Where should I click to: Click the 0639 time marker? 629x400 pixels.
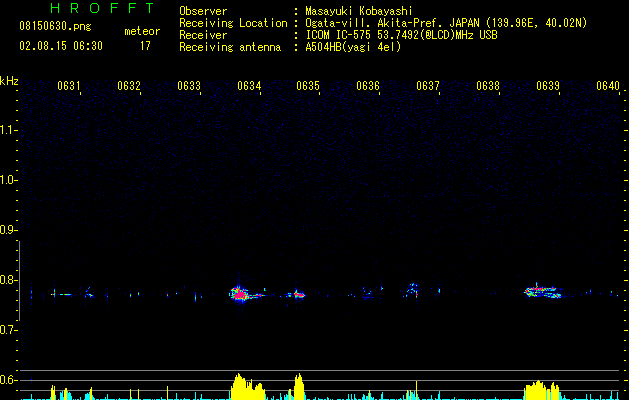pyautogui.click(x=548, y=86)
